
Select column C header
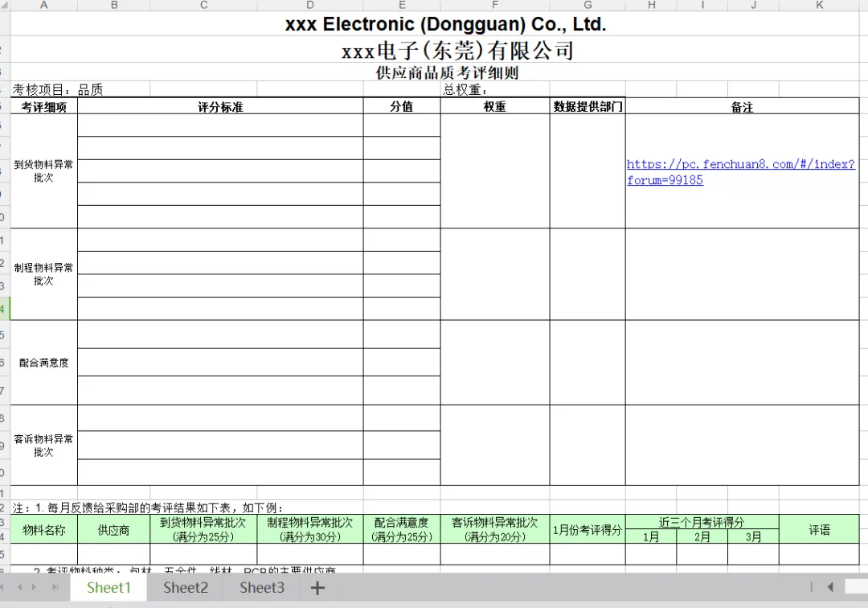pos(203,5)
